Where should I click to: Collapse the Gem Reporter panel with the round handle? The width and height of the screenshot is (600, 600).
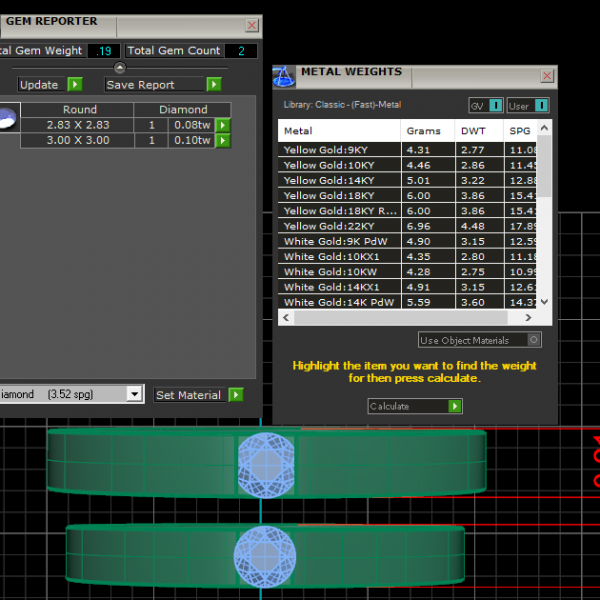(120, 68)
